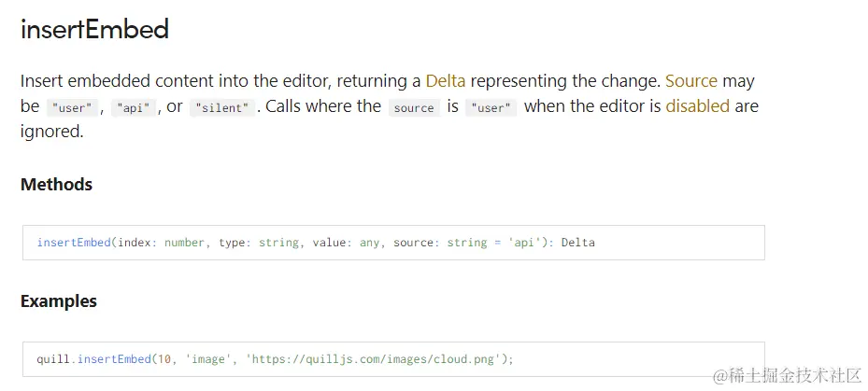868x391 pixels.
Task: Click the type: string parameter
Action: pyautogui.click(x=259, y=243)
